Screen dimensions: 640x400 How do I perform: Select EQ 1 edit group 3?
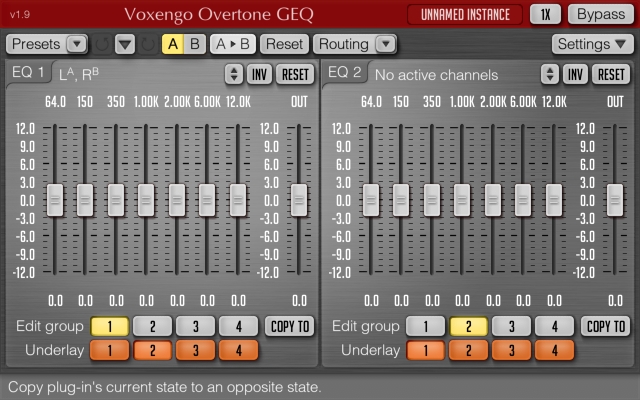point(196,326)
